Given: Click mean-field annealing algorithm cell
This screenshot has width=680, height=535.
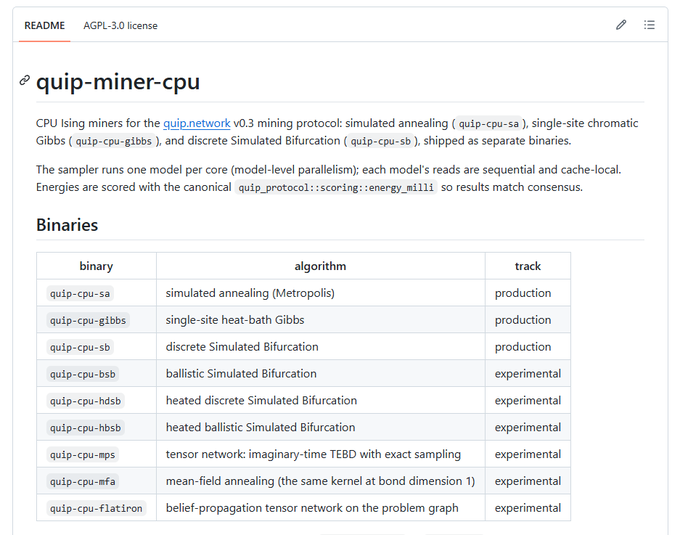Looking at the screenshot, I should tap(320, 481).
